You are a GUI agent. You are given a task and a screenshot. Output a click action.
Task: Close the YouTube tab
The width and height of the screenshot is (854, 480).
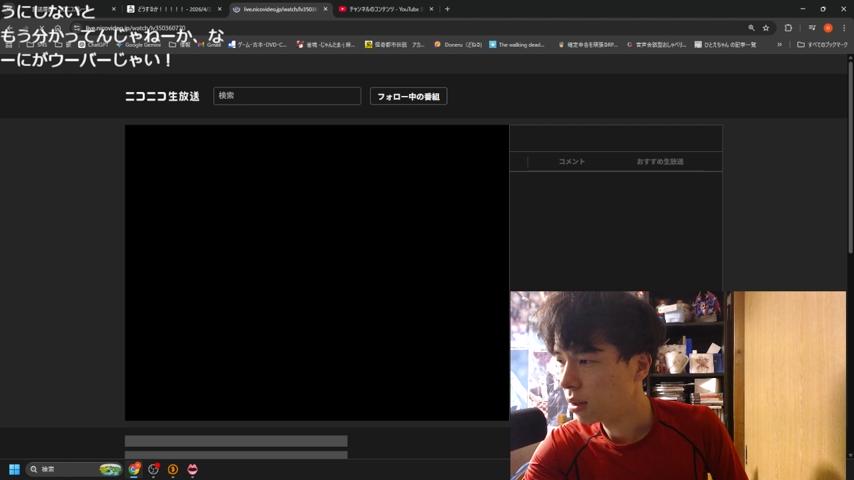(x=431, y=9)
